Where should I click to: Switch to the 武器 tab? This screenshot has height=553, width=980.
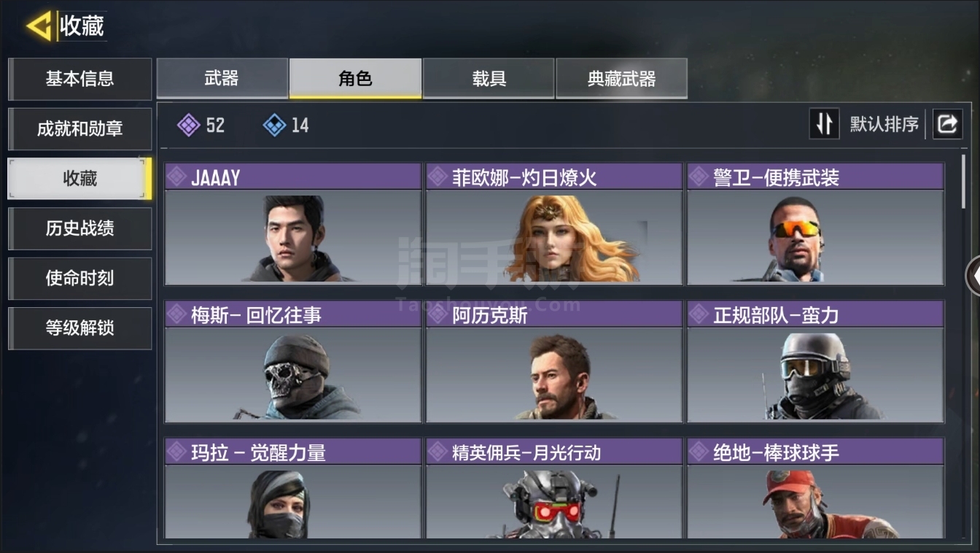[222, 78]
